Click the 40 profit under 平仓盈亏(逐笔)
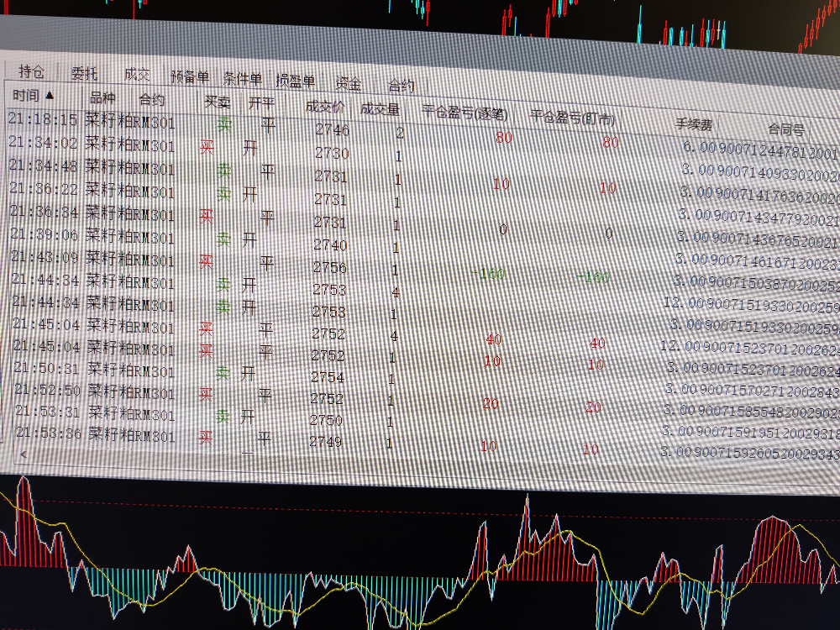The width and height of the screenshot is (840, 630). click(493, 339)
